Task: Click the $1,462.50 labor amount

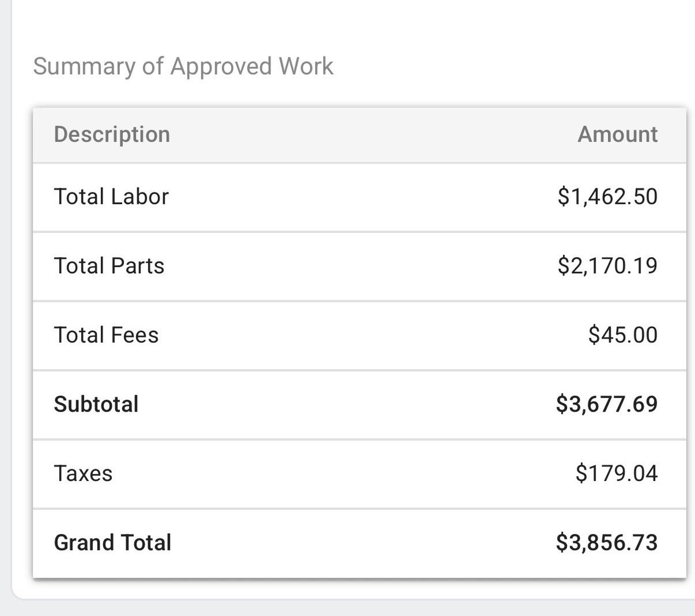Action: [x=608, y=196]
